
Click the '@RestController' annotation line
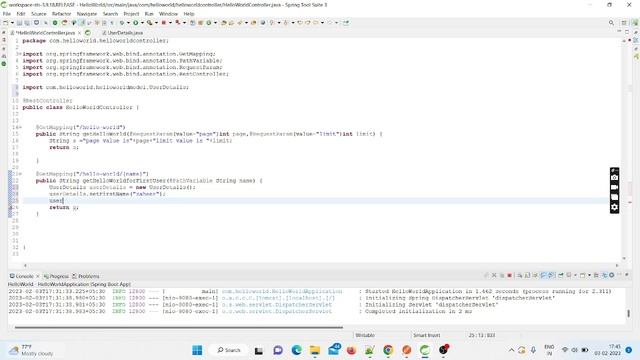pyautogui.click(x=47, y=100)
